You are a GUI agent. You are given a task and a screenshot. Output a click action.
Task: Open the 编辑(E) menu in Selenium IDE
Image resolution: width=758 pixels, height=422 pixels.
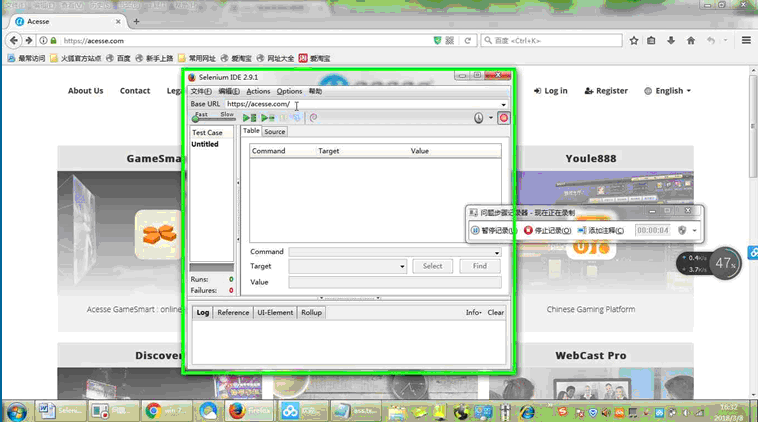pyautogui.click(x=229, y=91)
